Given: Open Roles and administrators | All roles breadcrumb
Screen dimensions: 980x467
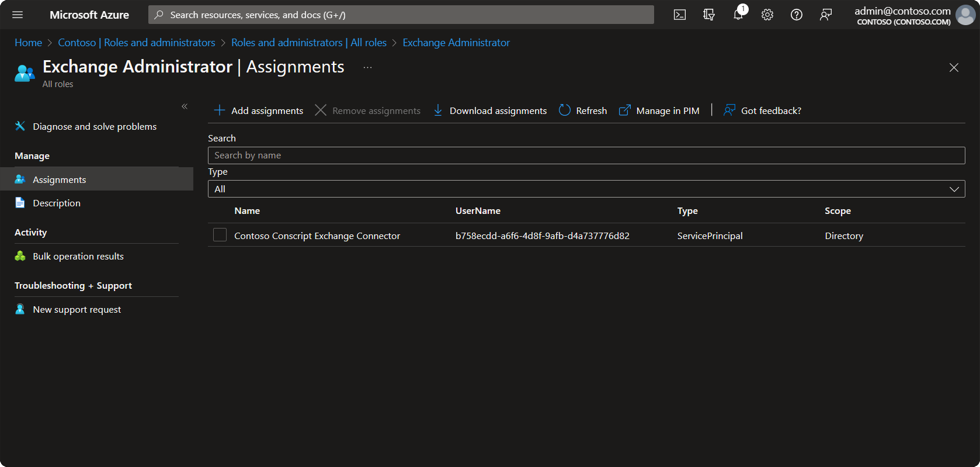Looking at the screenshot, I should [309, 43].
